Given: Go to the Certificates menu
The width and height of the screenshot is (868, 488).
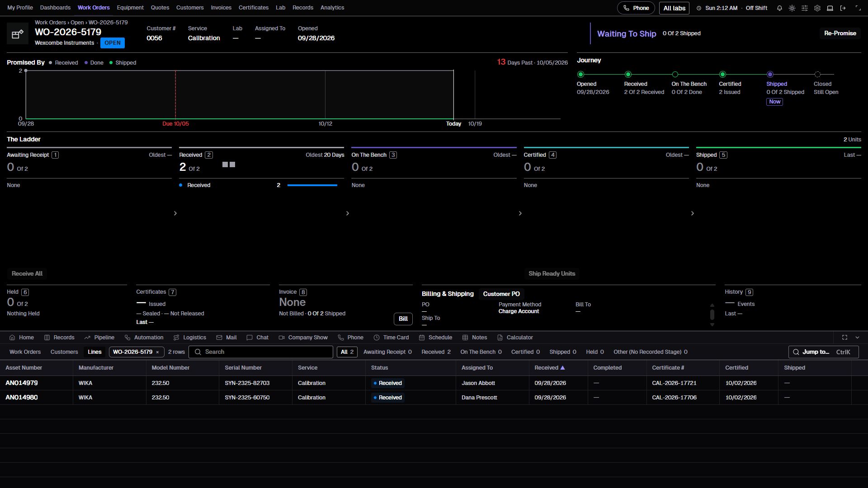Looking at the screenshot, I should click(x=254, y=8).
